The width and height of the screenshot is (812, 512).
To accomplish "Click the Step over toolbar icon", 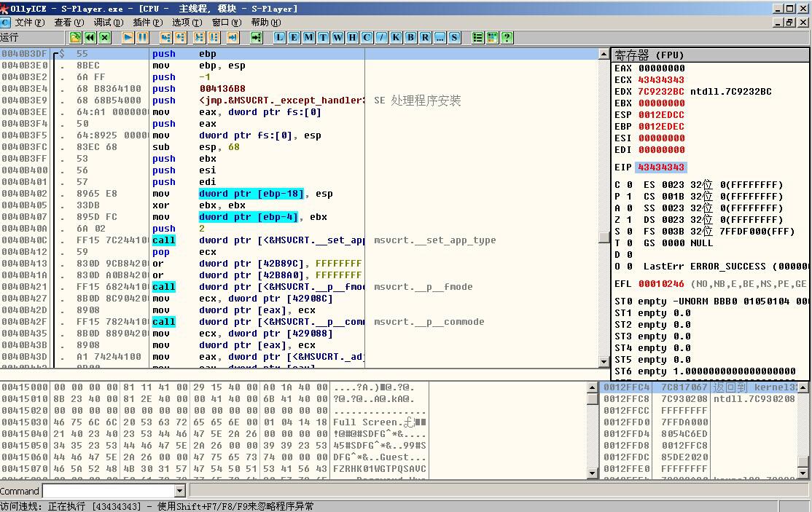I will pos(180,37).
